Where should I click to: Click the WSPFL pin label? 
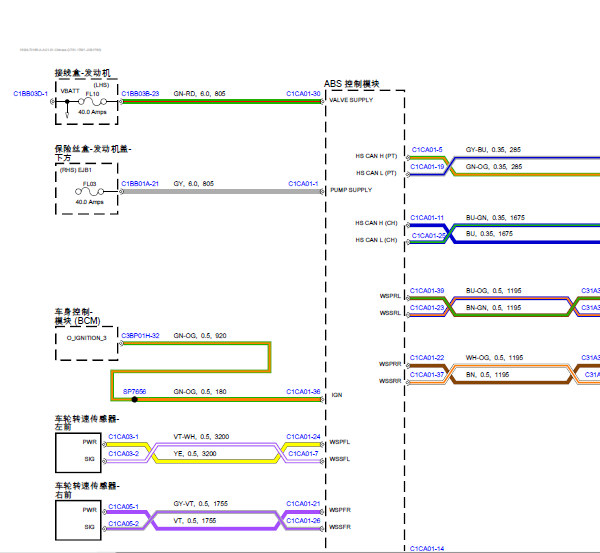tap(340, 442)
